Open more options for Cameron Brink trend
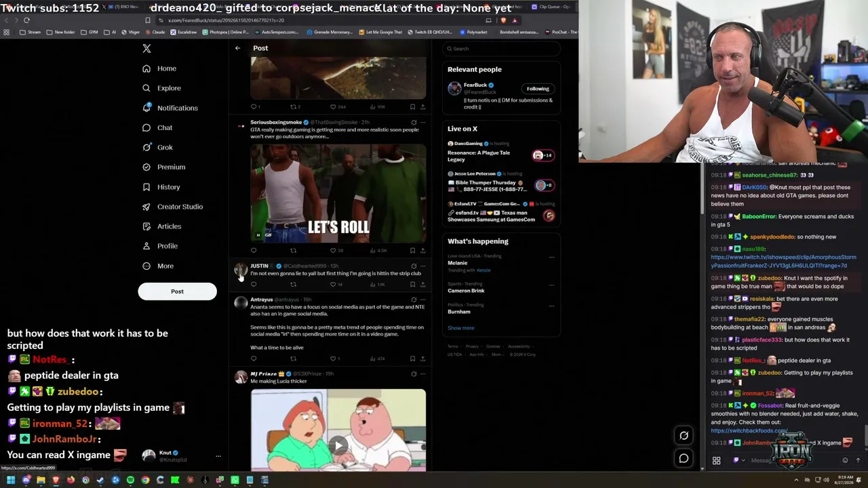The image size is (868, 488). point(551,285)
